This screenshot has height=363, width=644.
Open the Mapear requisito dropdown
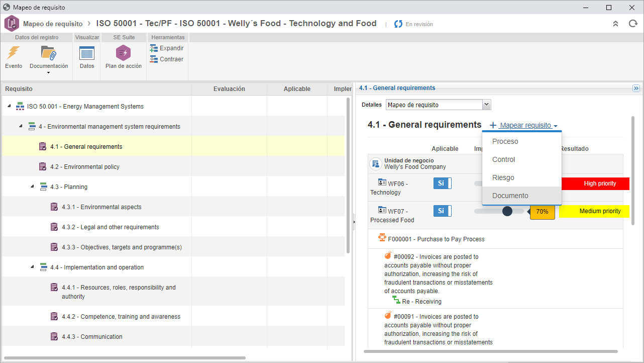[524, 125]
